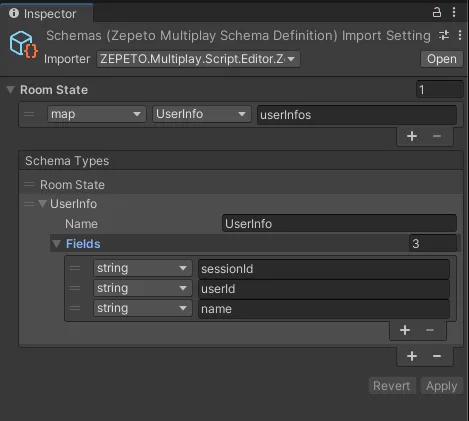Toggle the Inspector lock icon
This screenshot has height=421, width=469.
click(x=437, y=13)
